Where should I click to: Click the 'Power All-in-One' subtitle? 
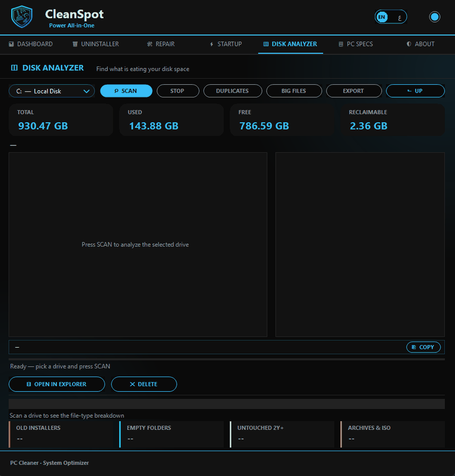pos(71,25)
